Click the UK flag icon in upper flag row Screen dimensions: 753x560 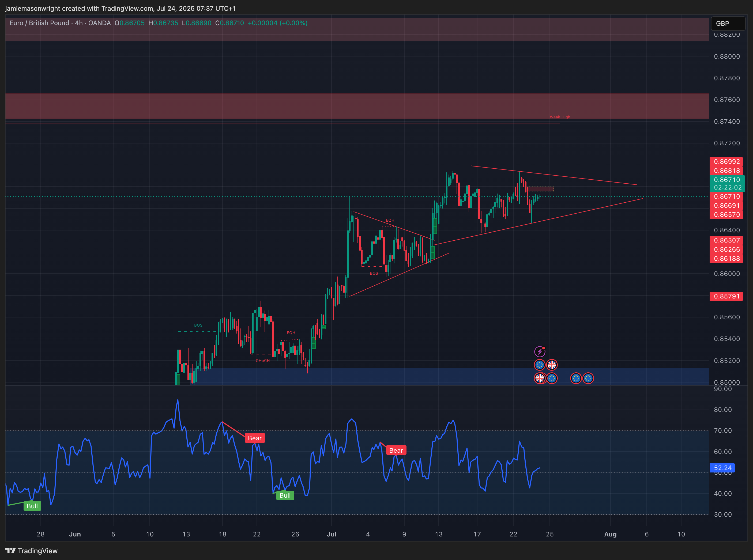tap(552, 365)
